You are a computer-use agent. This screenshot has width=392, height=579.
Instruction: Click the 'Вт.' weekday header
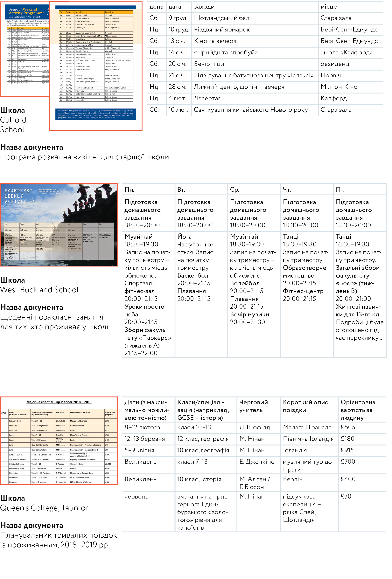point(181,190)
